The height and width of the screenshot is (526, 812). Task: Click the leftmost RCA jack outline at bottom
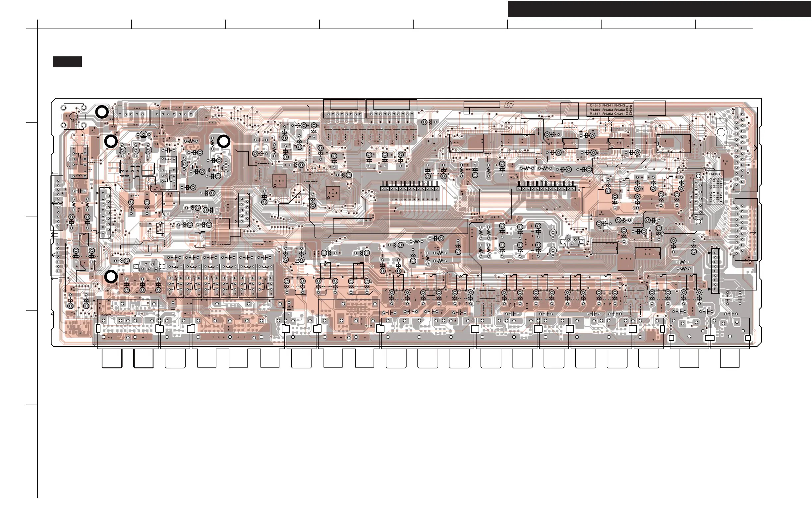pos(112,359)
